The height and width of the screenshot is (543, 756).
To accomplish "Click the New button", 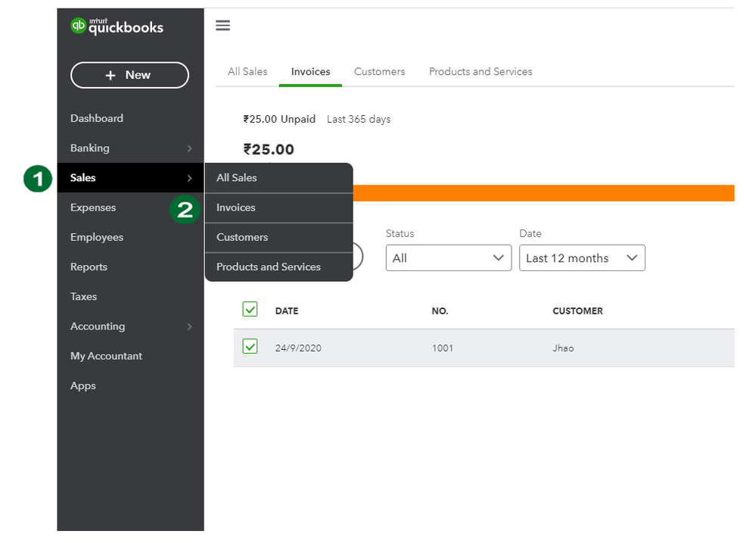I will (x=129, y=75).
